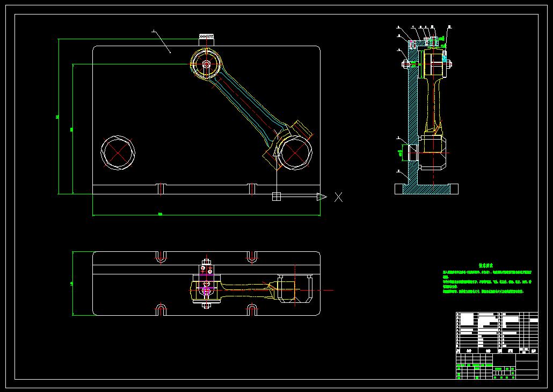This screenshot has height=392, width=553.
Task: Select the parts list table
Action: click(x=497, y=333)
